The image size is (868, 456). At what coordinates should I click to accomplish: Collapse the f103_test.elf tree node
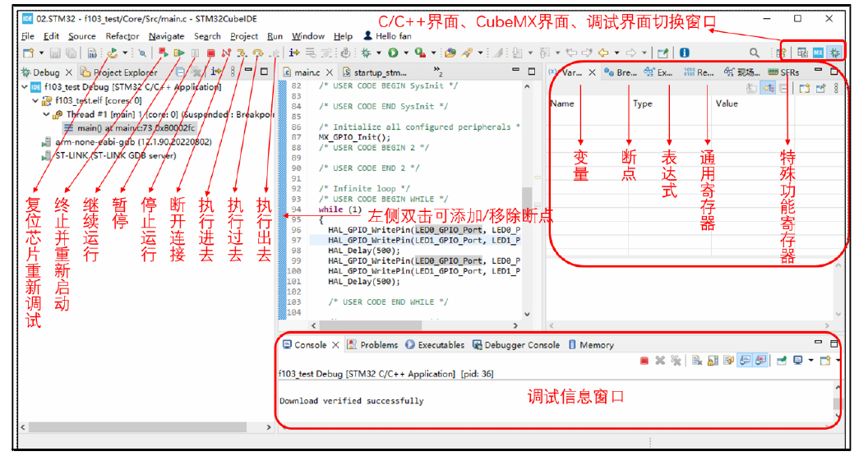35,101
